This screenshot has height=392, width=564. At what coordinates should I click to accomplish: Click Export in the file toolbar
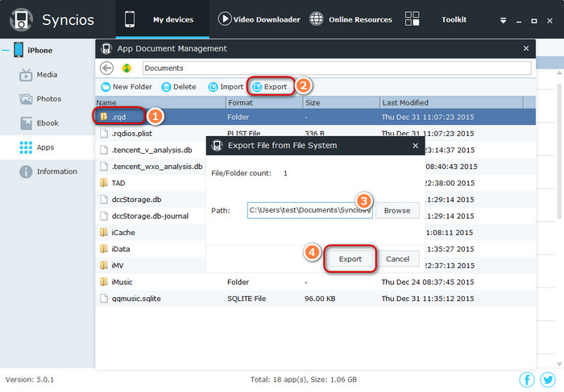[x=269, y=87]
